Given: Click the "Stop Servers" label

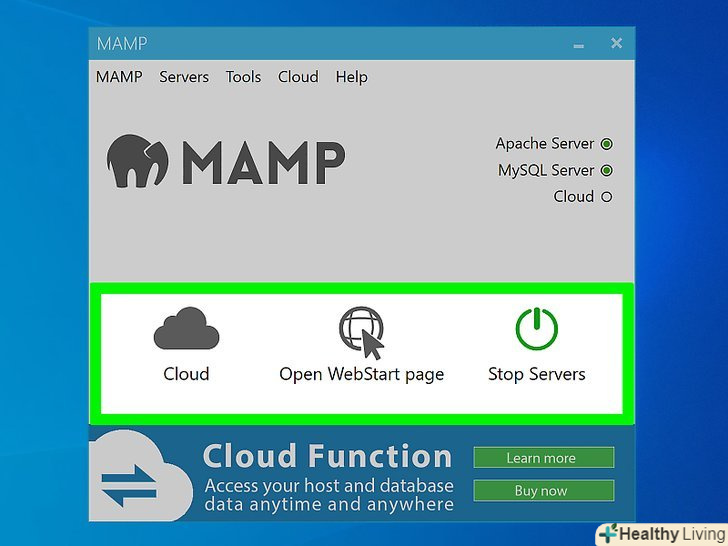Looking at the screenshot, I should [537, 374].
